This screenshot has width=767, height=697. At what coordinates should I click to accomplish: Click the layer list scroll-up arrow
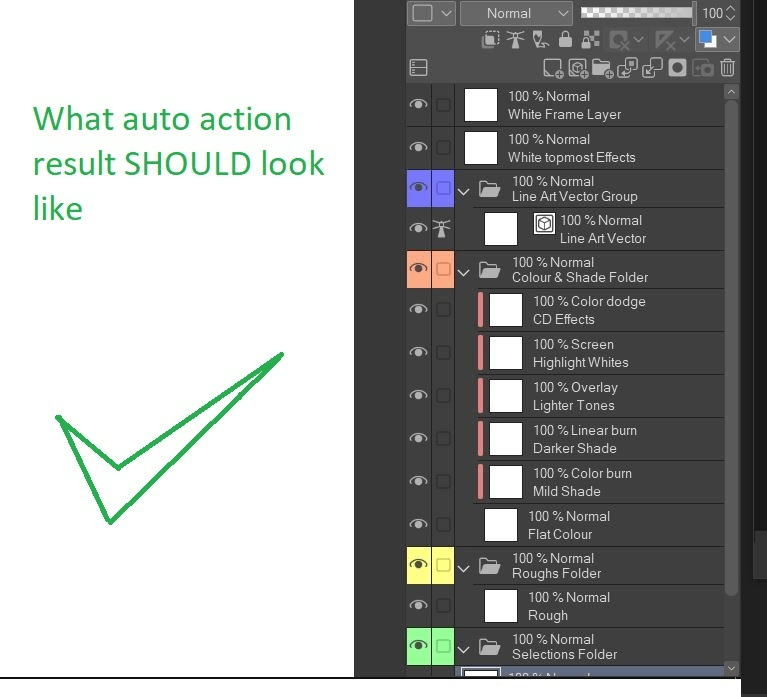click(731, 92)
